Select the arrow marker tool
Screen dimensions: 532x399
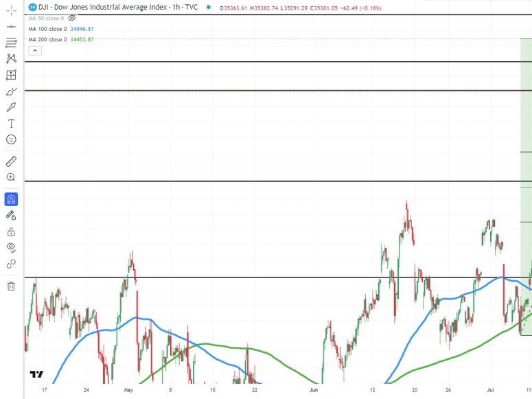(x=11, y=107)
